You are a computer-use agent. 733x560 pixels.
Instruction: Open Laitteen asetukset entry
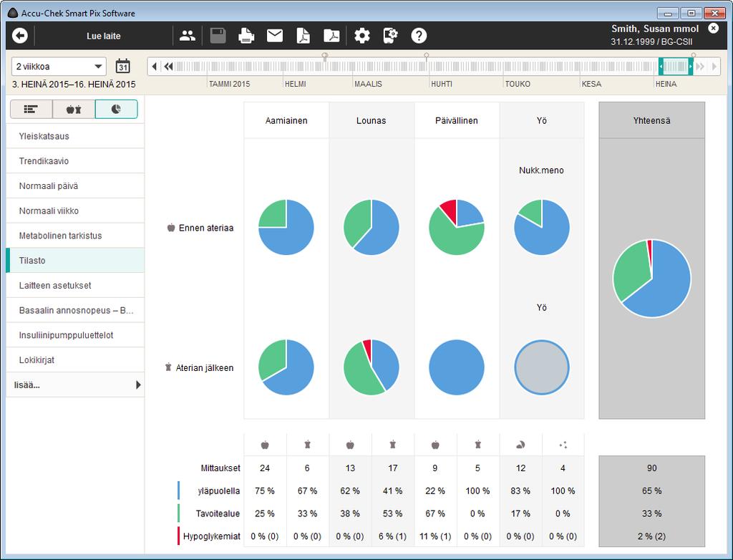pos(75,285)
